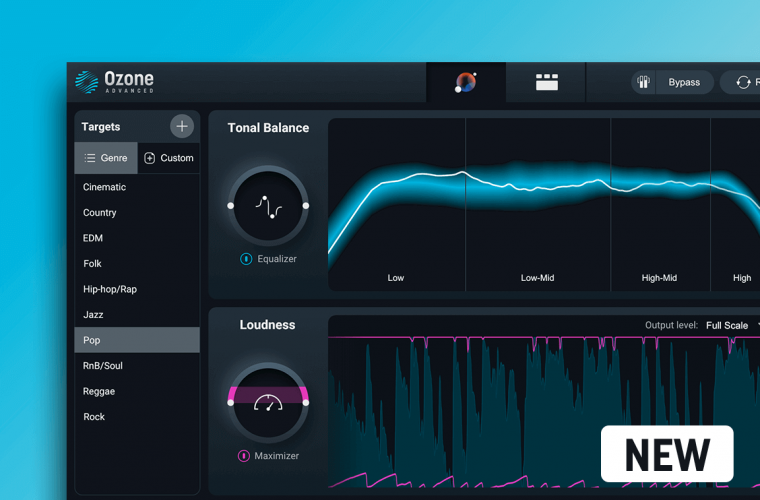Select the highlighted Pop genre target
This screenshot has height=500, width=760.
coord(137,340)
